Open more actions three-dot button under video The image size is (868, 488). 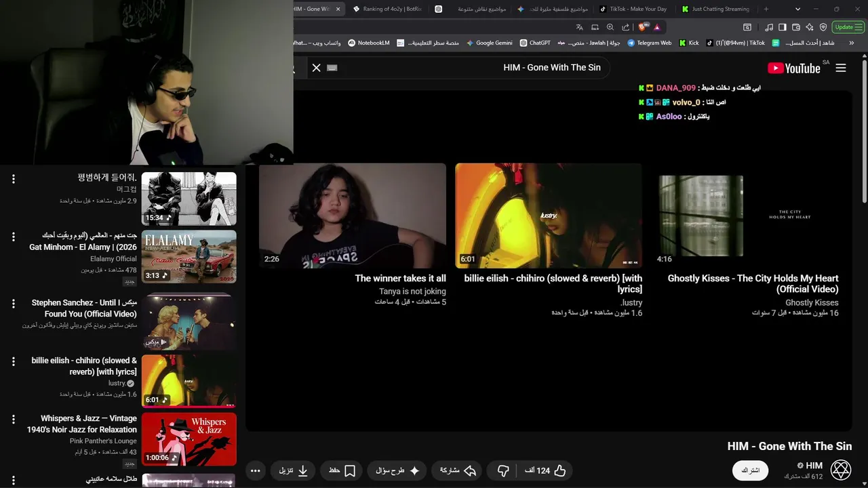[255, 470]
